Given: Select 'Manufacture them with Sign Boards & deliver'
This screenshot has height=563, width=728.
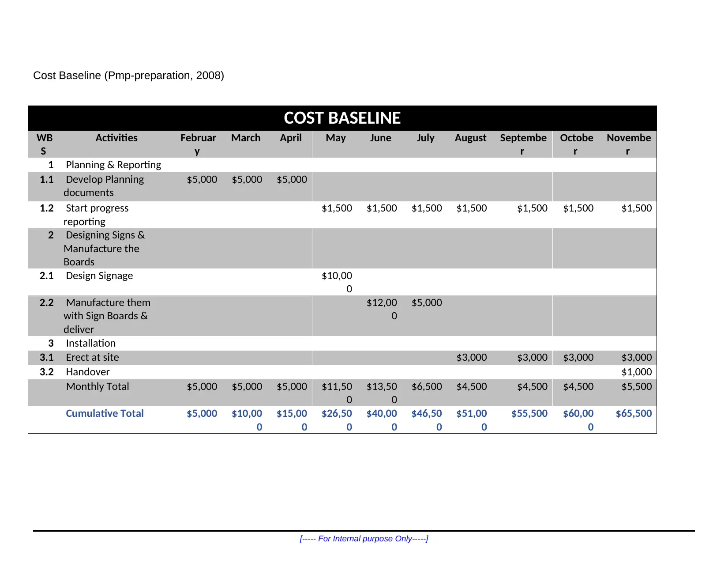Looking at the screenshot, I should (107, 316).
